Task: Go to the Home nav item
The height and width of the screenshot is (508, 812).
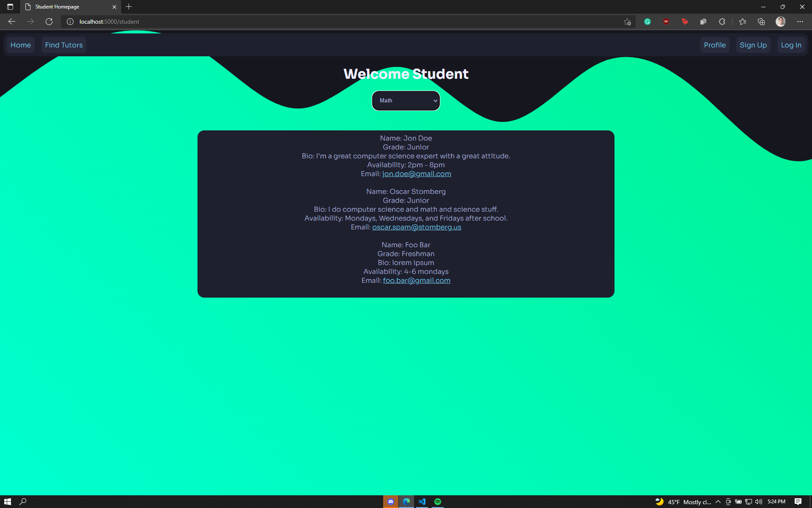Action: 21,45
